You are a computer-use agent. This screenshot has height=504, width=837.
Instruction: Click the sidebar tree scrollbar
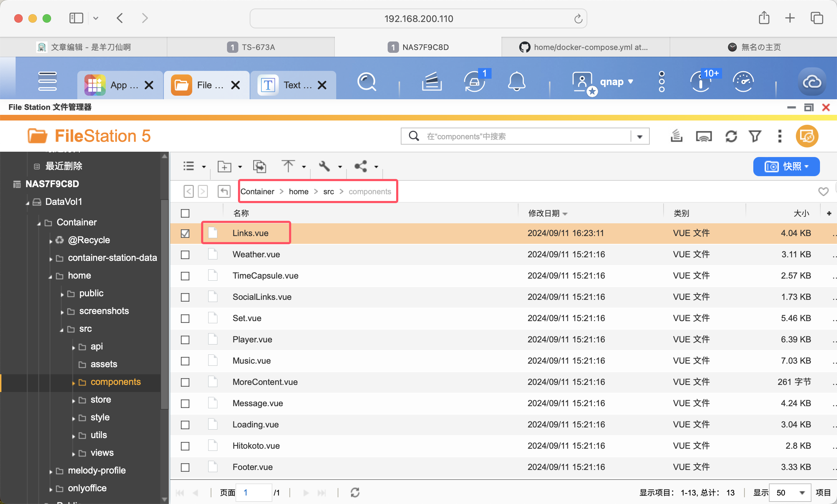click(x=164, y=305)
